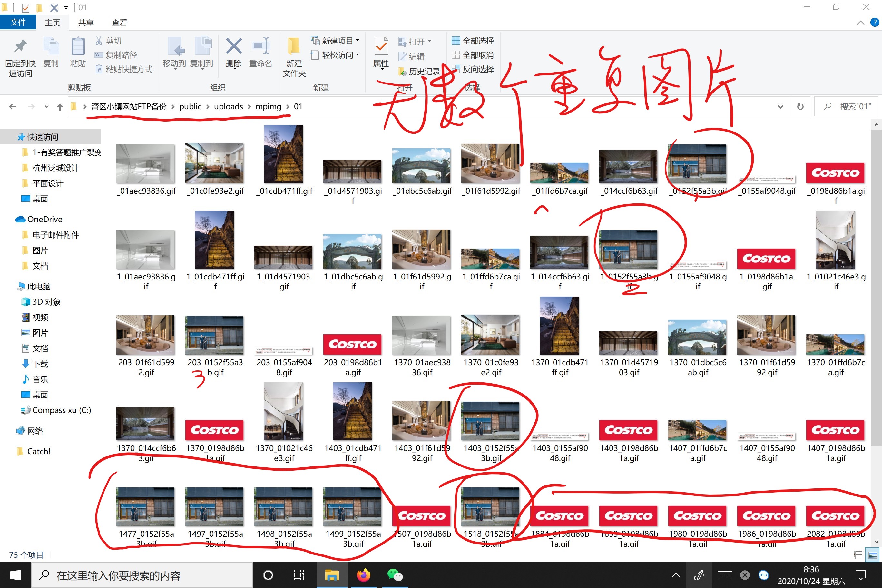The width and height of the screenshot is (882, 588).
Task: Click Select All (全部选择) option
Action: [473, 41]
